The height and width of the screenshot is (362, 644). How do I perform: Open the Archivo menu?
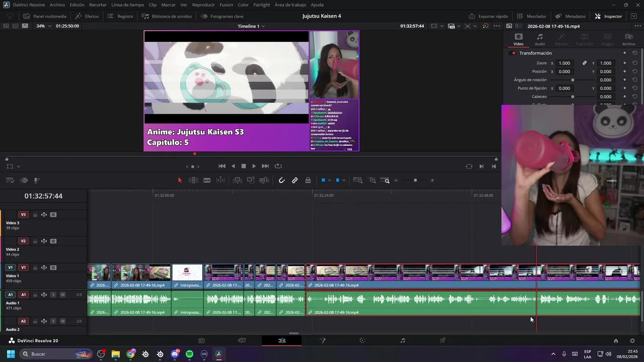pos(57,5)
